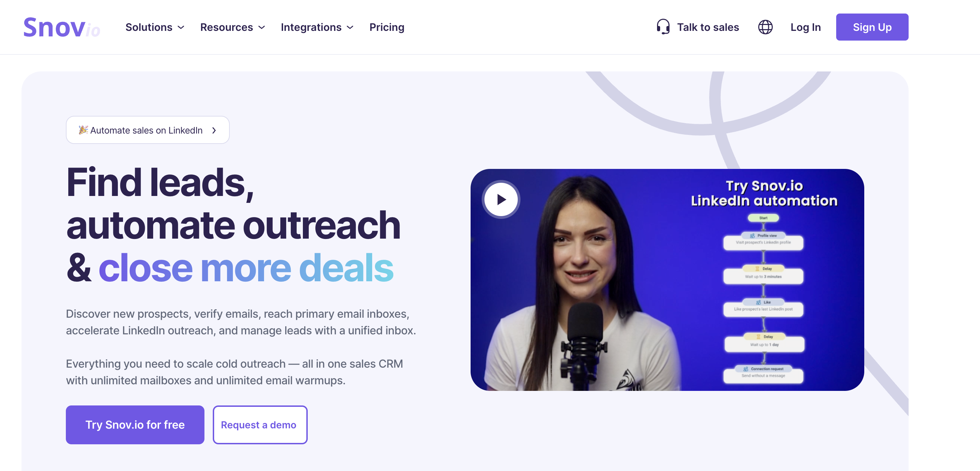The height and width of the screenshot is (471, 980).
Task: Click the Sign Up button
Action: coord(872,27)
